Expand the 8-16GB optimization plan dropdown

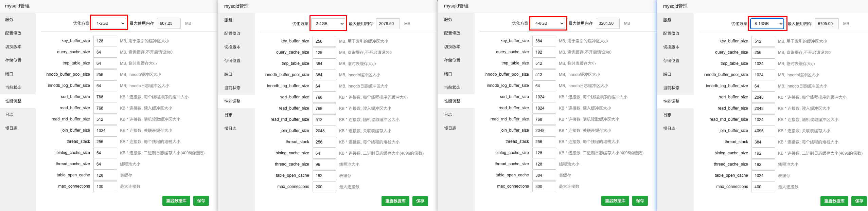tap(767, 24)
